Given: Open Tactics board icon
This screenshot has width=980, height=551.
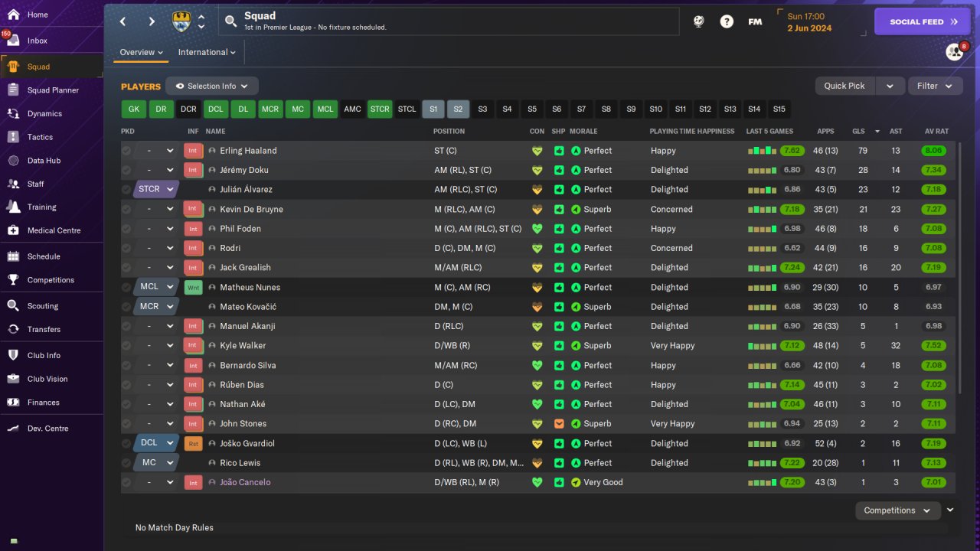Looking at the screenshot, I should pyautogui.click(x=13, y=137).
